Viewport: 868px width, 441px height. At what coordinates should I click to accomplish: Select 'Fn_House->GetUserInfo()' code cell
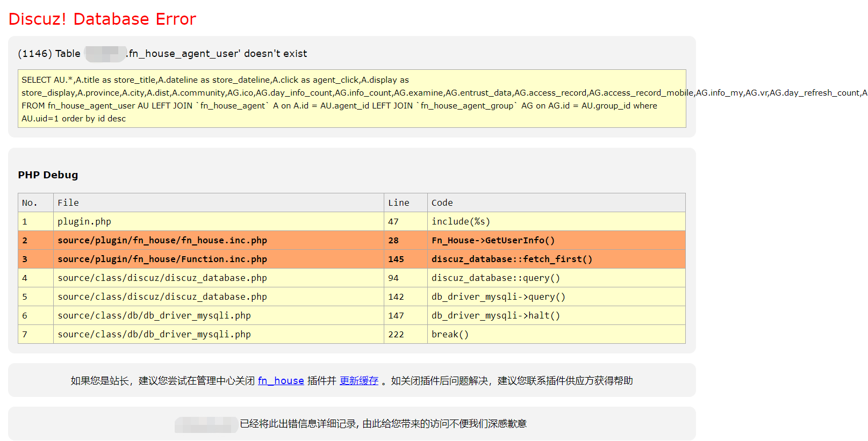point(556,240)
